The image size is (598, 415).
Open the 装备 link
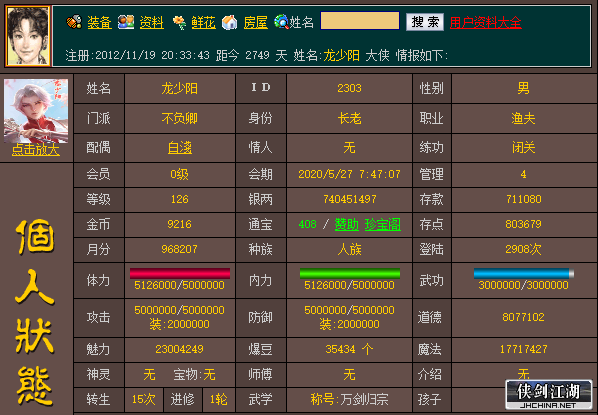coord(100,23)
